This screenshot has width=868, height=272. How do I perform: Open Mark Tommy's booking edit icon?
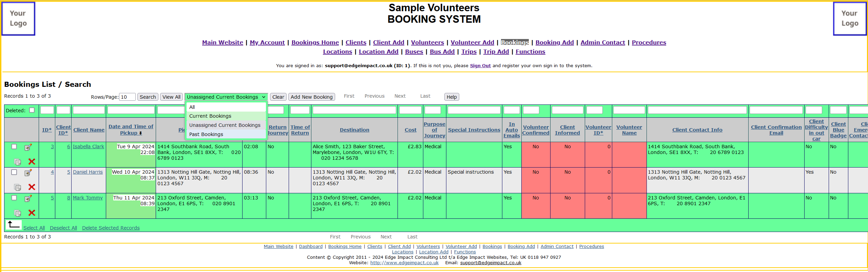28,198
